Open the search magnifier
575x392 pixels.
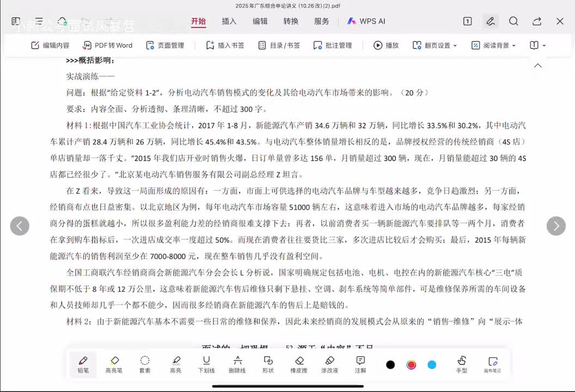[x=514, y=21]
